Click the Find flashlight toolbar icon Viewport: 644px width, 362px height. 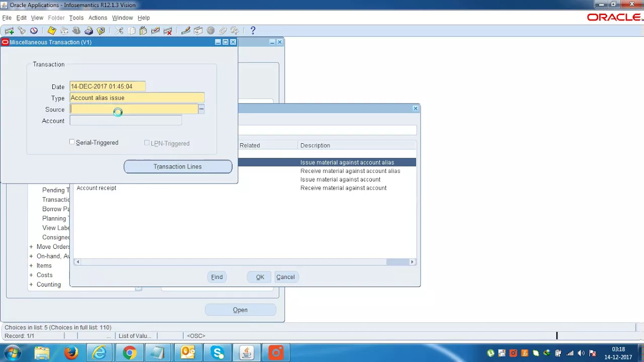(22, 31)
